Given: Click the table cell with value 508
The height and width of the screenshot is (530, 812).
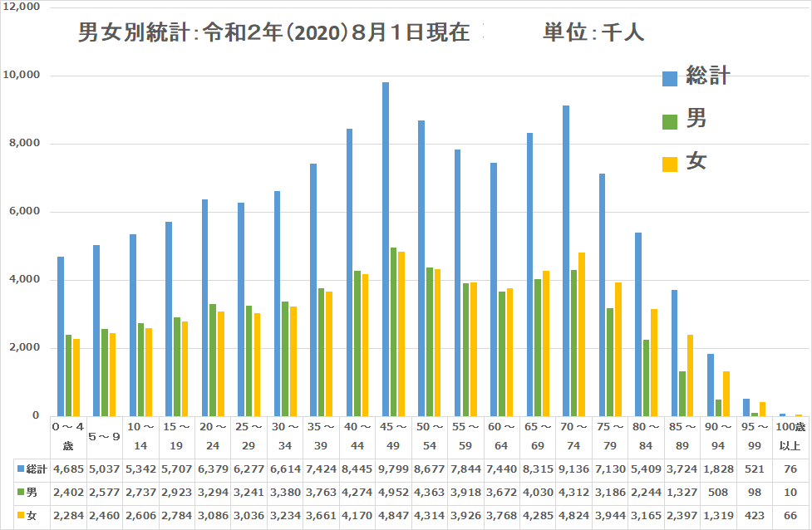Looking at the screenshot, I should click(x=718, y=493).
